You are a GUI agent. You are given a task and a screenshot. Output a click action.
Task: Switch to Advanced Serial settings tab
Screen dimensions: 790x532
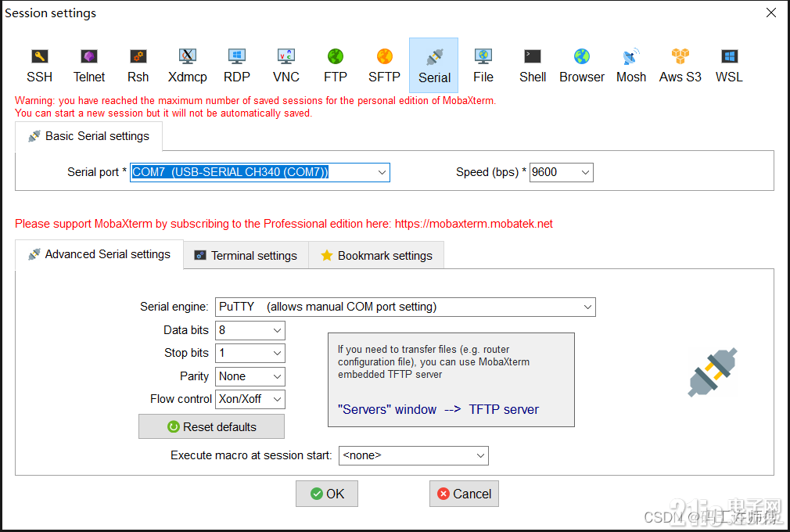tap(99, 254)
